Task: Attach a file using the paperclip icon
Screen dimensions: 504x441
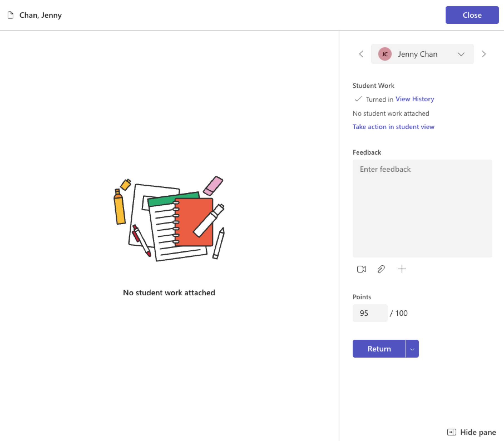Action: [381, 269]
